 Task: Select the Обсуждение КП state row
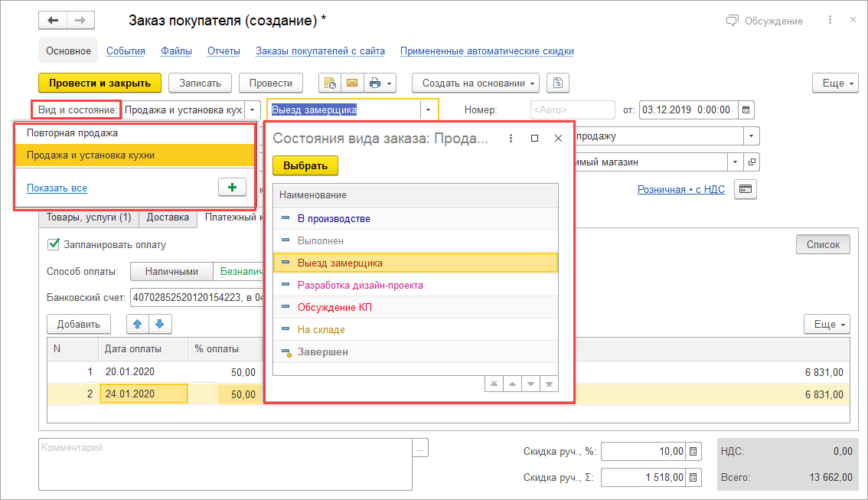334,307
